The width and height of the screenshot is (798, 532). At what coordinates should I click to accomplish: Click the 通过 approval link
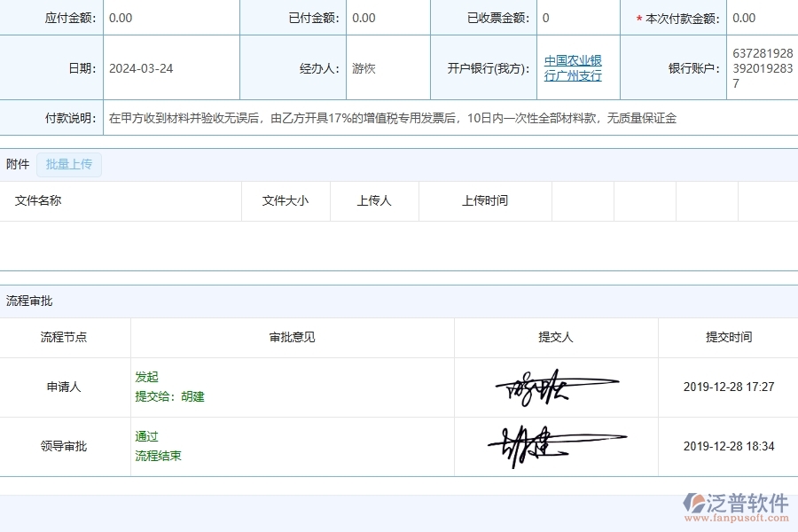[147, 436]
